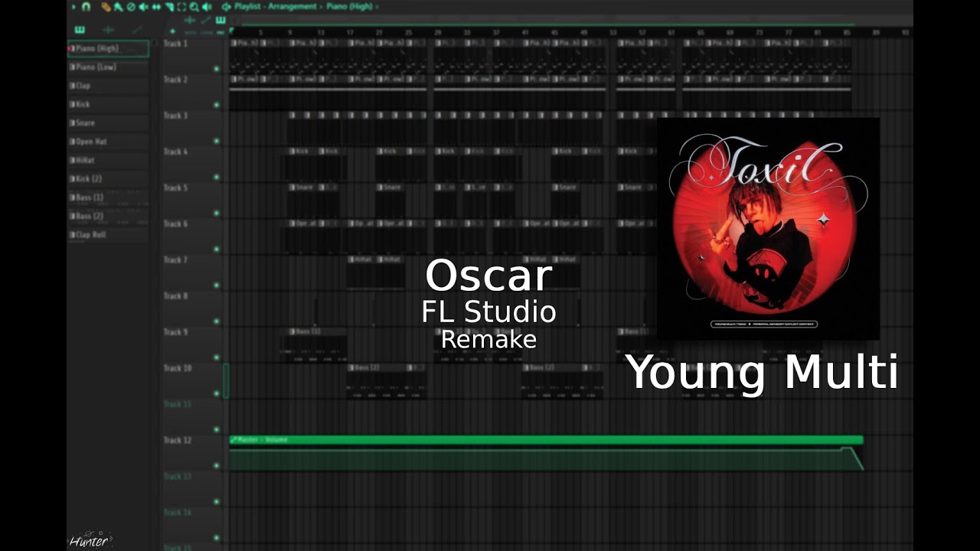Screen dimensions: 980x551
Task: Select the Zoom magnifier tool
Action: click(194, 7)
